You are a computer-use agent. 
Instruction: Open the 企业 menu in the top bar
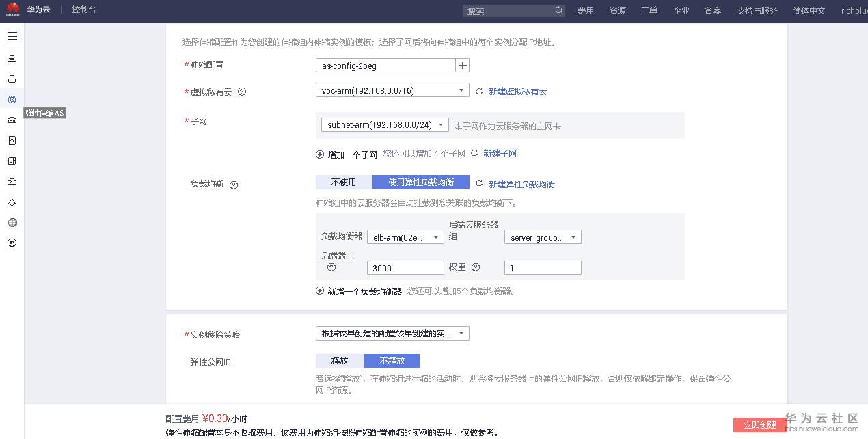[x=681, y=11]
